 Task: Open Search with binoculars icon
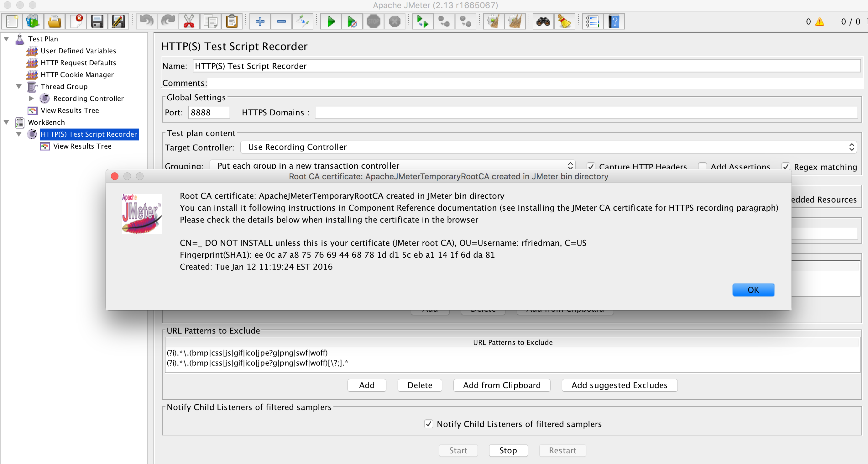point(543,21)
